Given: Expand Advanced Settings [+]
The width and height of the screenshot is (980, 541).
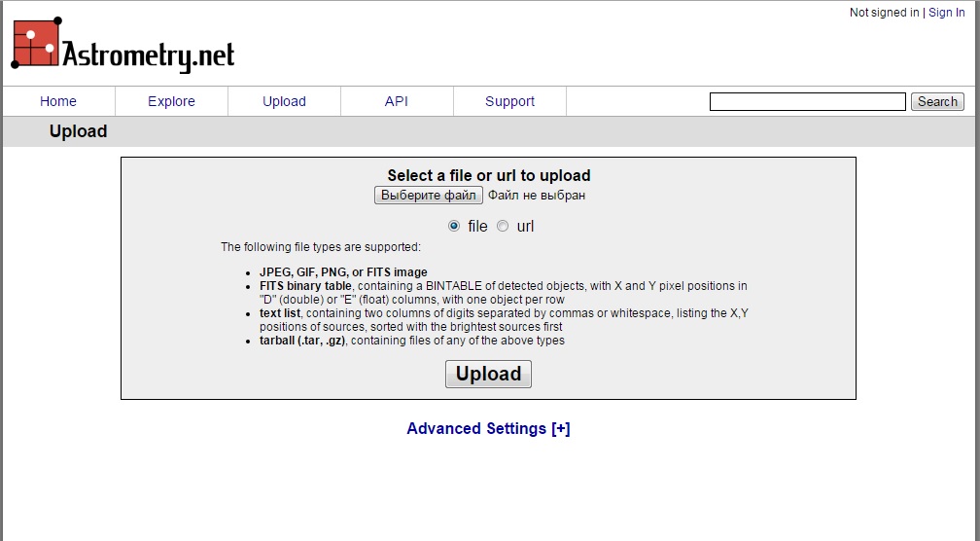Looking at the screenshot, I should 488,428.
